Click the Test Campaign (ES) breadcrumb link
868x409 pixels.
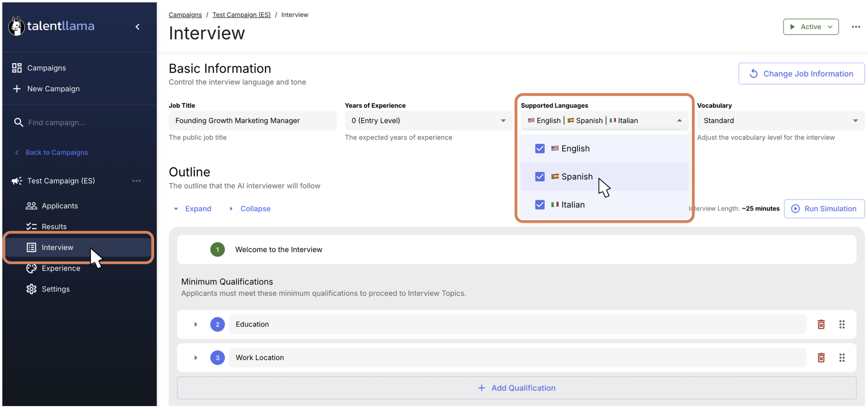coord(241,15)
